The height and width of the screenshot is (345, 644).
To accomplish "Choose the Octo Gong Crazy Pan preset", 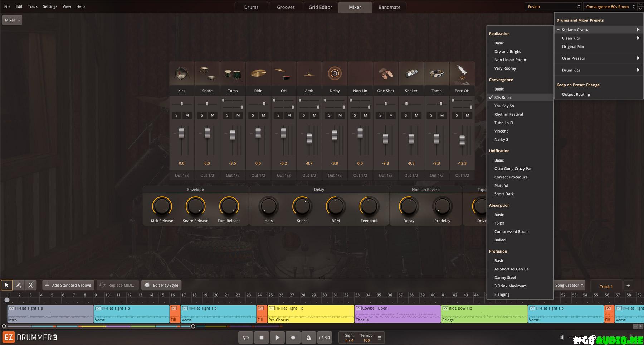I will click(x=520, y=169).
